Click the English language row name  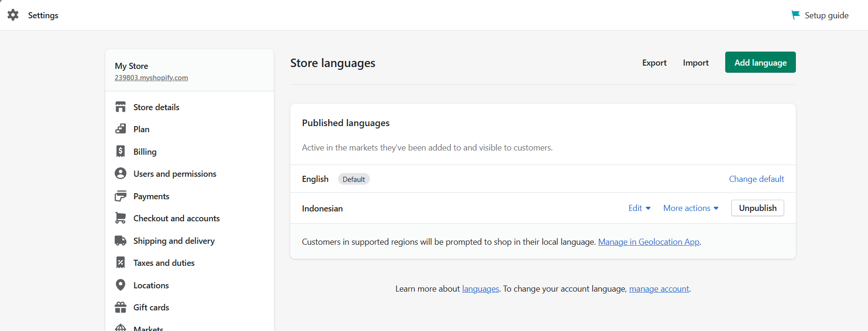[315, 179]
